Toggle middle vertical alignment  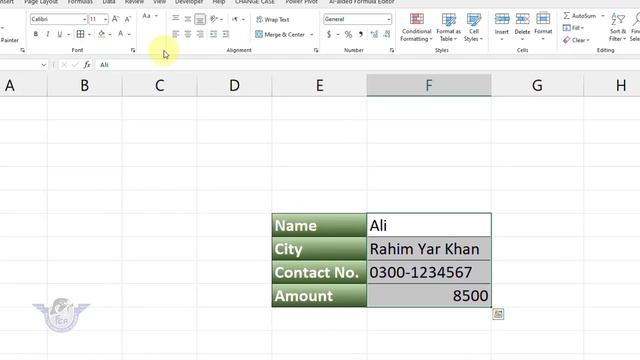(x=188, y=19)
